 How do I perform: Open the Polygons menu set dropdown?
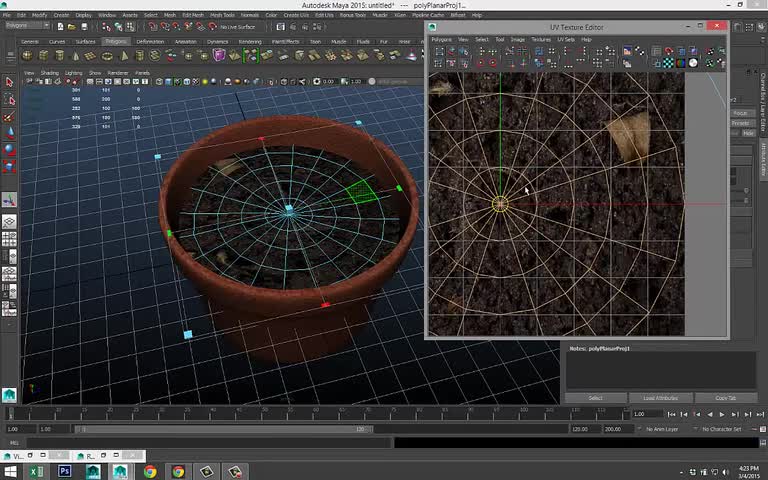pos(26,27)
